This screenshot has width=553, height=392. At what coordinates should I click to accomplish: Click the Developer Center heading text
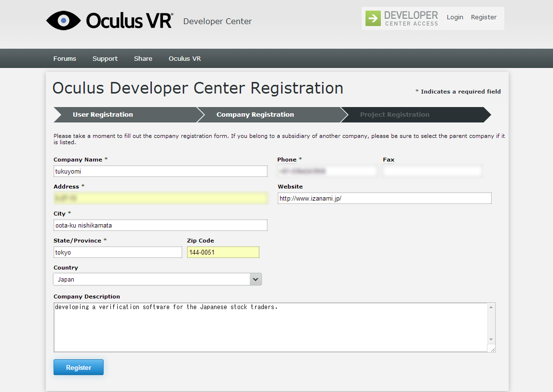coord(217,21)
